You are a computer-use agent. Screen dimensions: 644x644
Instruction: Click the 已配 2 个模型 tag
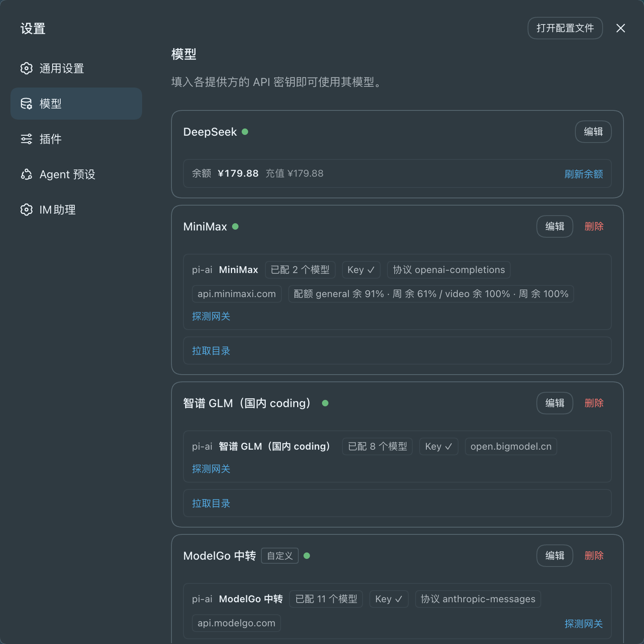coord(300,270)
